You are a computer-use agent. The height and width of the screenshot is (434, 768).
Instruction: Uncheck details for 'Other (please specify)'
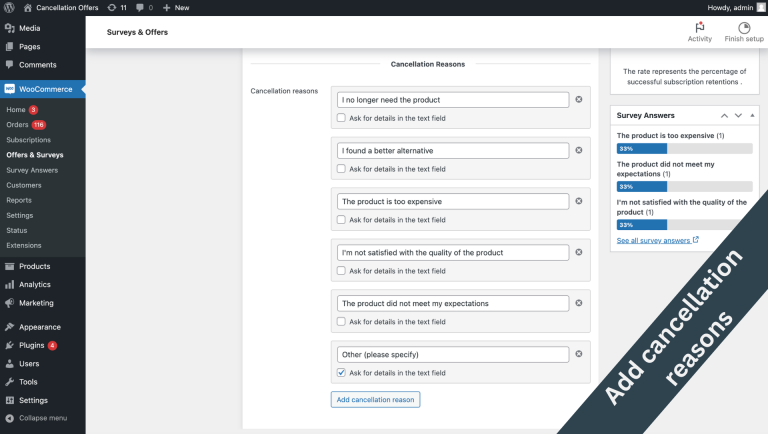pyautogui.click(x=341, y=373)
